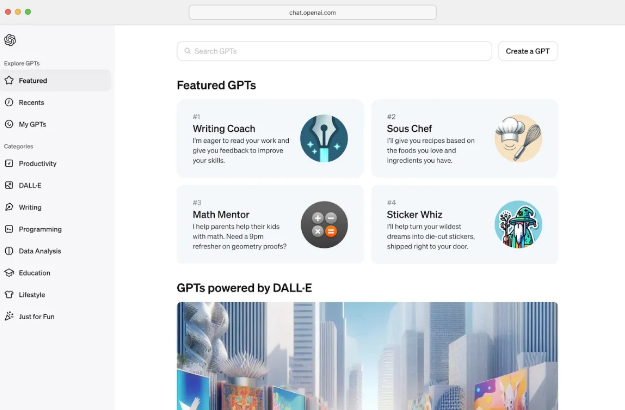Click the magnifier icon in search box
This screenshot has height=410, width=625.
click(187, 51)
